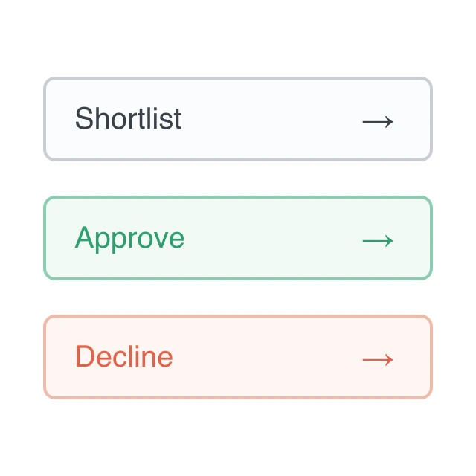Screen dimensions: 476x476
Task: Tap the right-pointing arrow beside Decline
Action: (378, 360)
